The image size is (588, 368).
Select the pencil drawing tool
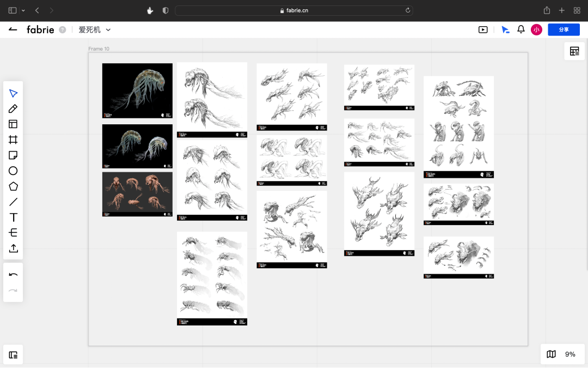click(x=13, y=109)
